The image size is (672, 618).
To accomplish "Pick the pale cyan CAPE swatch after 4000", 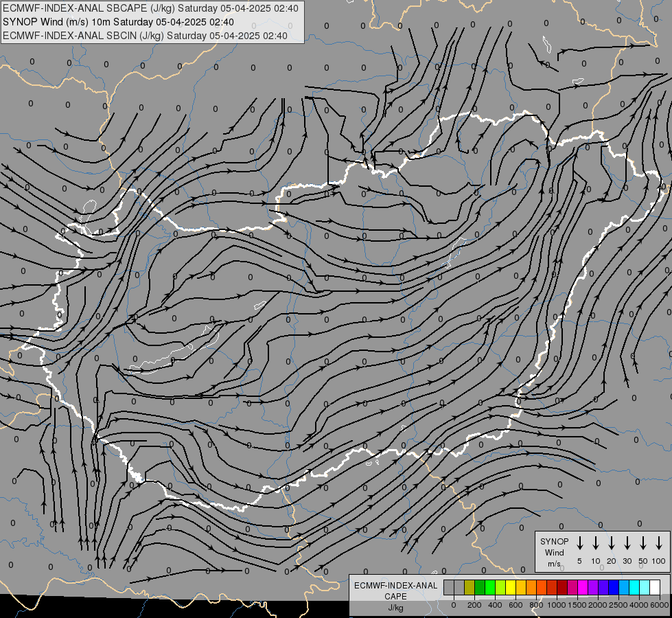I will point(645,587).
